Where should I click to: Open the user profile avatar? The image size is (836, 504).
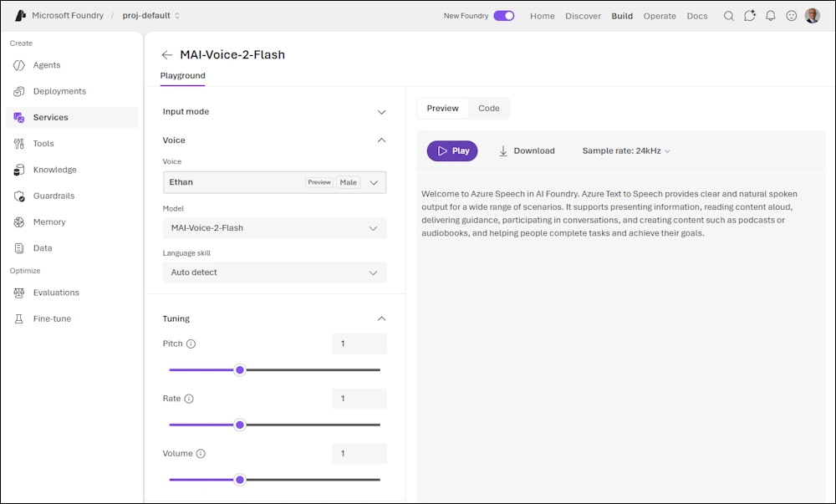(x=812, y=16)
